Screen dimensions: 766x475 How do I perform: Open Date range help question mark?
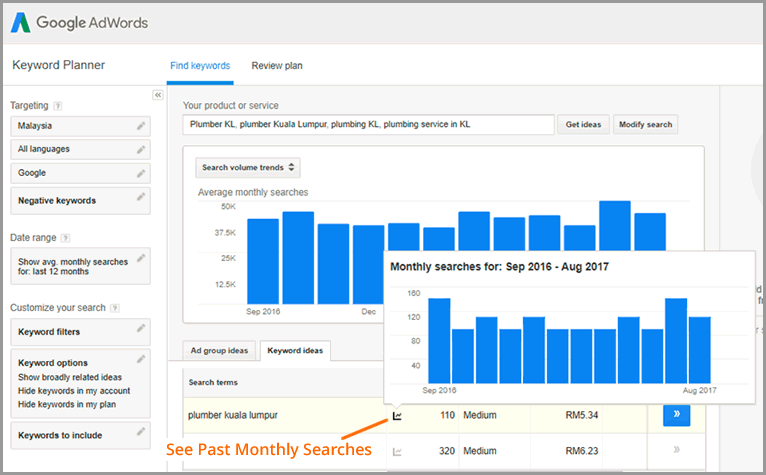65,238
